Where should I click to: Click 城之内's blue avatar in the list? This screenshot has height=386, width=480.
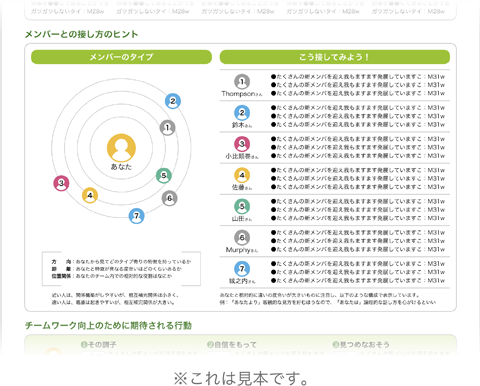pyautogui.click(x=242, y=269)
